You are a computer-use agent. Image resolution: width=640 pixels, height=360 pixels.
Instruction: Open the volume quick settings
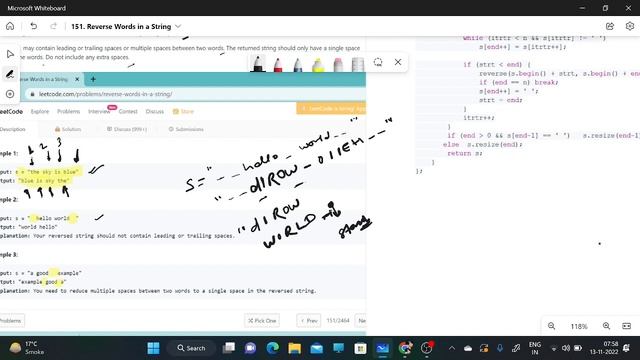[566, 348]
